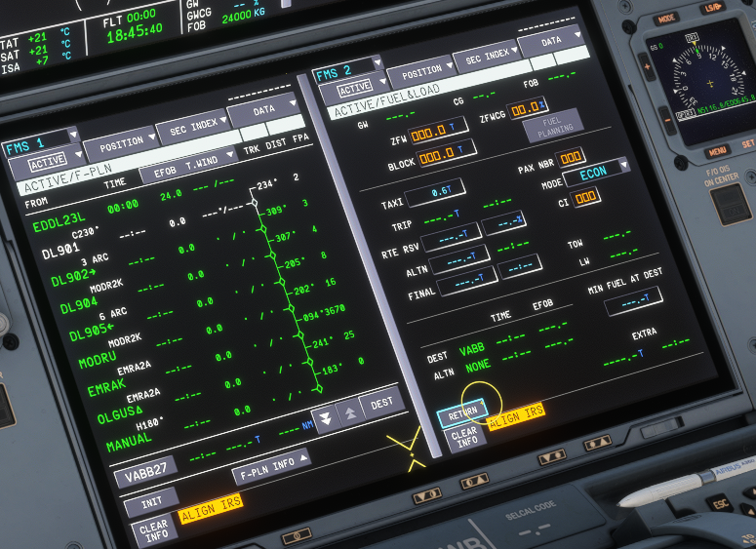Click the VABB27 destination button
The width and height of the screenshot is (756, 549).
pyautogui.click(x=145, y=473)
